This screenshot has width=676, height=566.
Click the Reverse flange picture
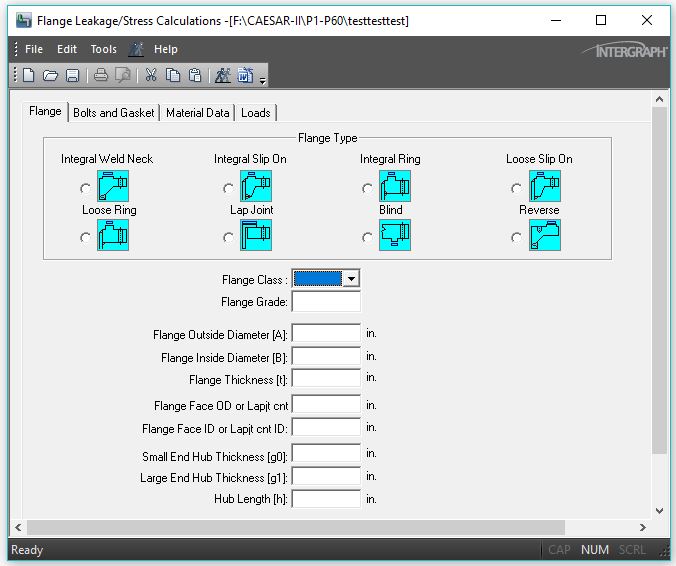pos(545,235)
